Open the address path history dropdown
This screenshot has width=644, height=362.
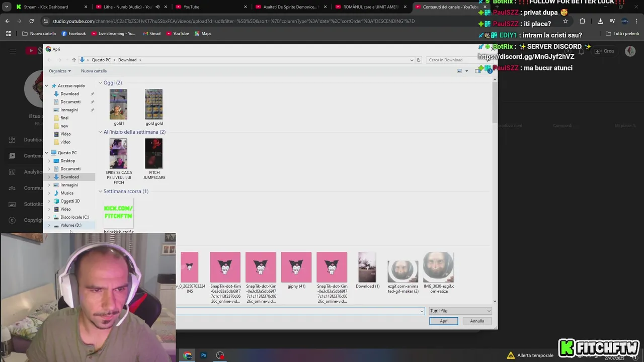[412, 60]
